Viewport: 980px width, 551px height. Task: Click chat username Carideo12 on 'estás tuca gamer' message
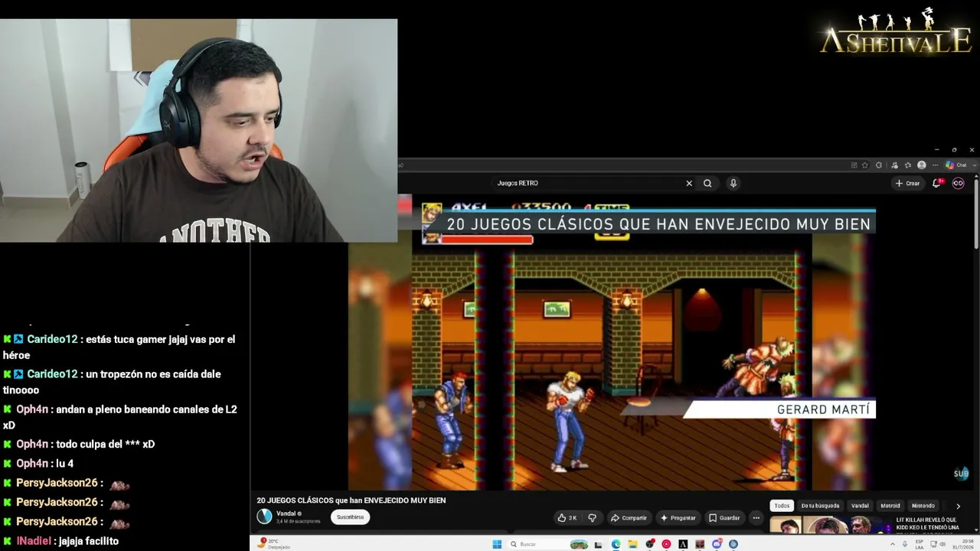coord(52,339)
